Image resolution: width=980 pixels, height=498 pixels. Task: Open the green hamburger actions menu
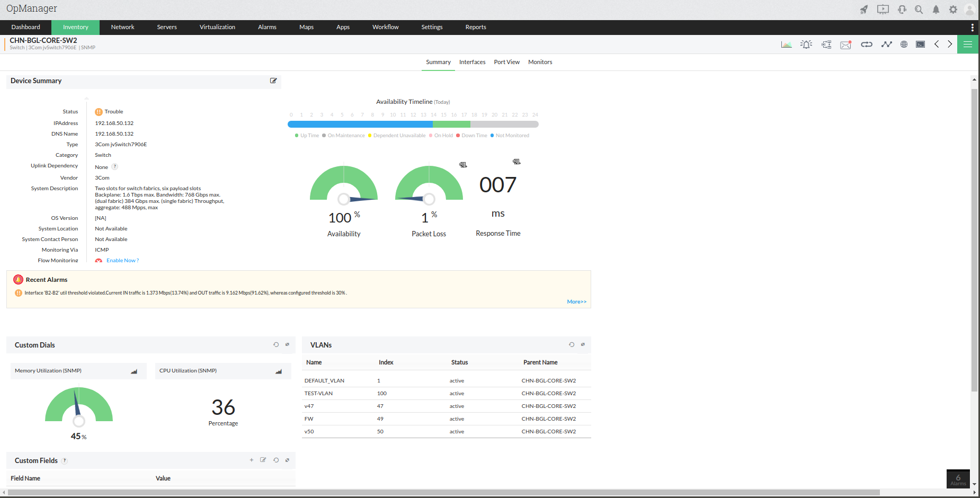pyautogui.click(x=968, y=45)
